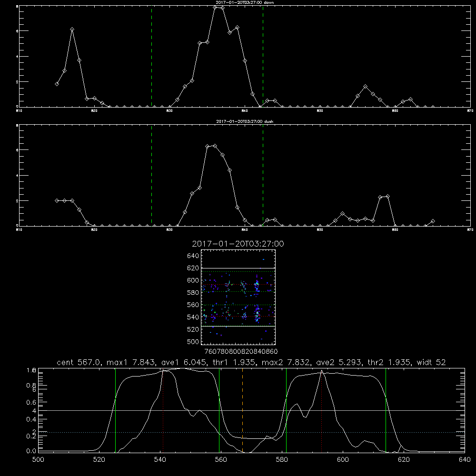The image size is (476, 476).
Task: Click the "580" label on bottom plot x-axis
Action: (x=282, y=460)
